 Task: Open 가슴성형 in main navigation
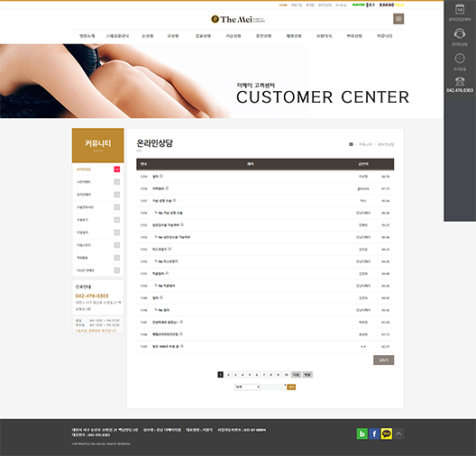(x=233, y=36)
